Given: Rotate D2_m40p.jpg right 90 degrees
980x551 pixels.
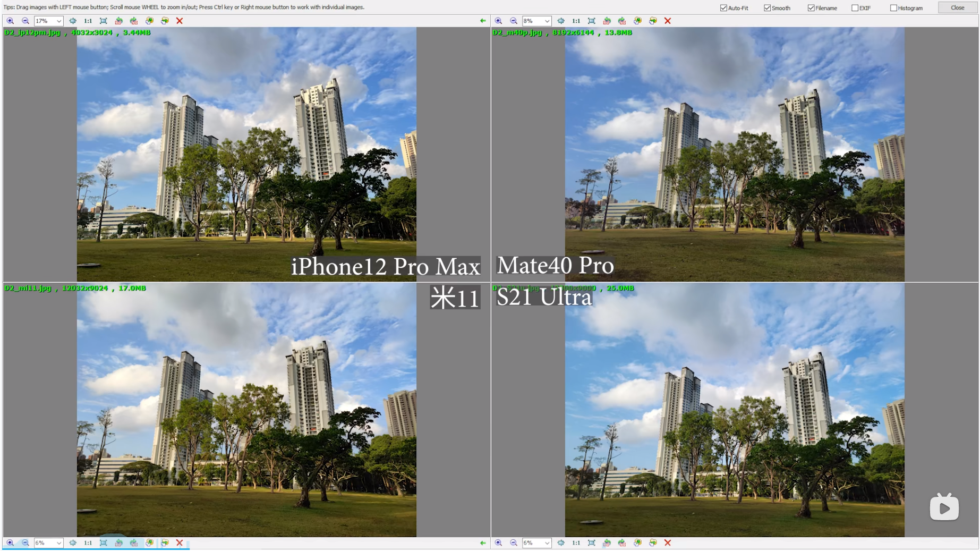Looking at the screenshot, I should tap(622, 21).
